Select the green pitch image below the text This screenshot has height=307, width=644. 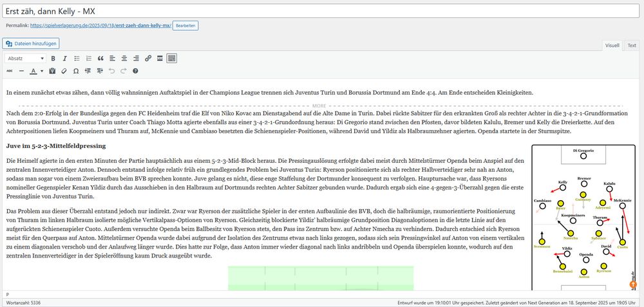(x=321, y=278)
